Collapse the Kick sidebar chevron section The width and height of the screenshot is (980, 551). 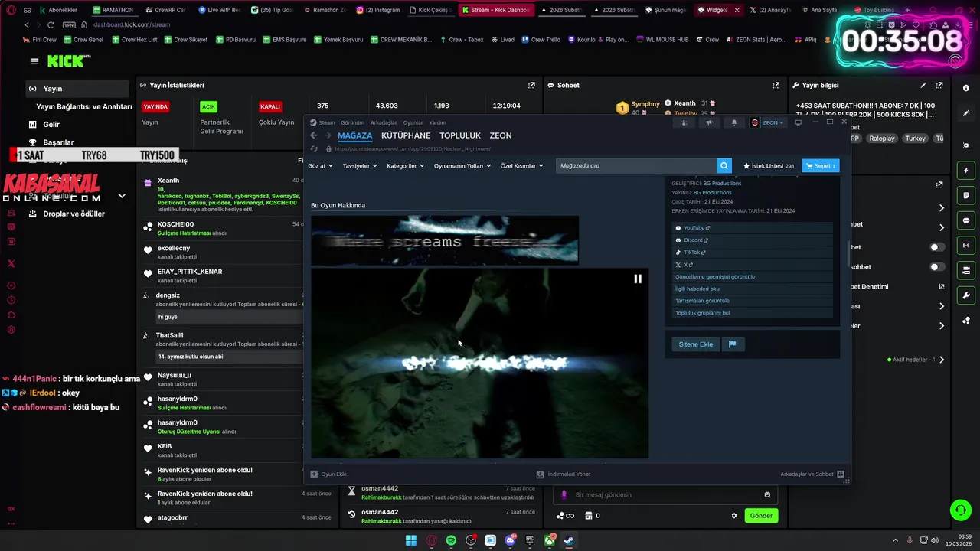click(122, 196)
